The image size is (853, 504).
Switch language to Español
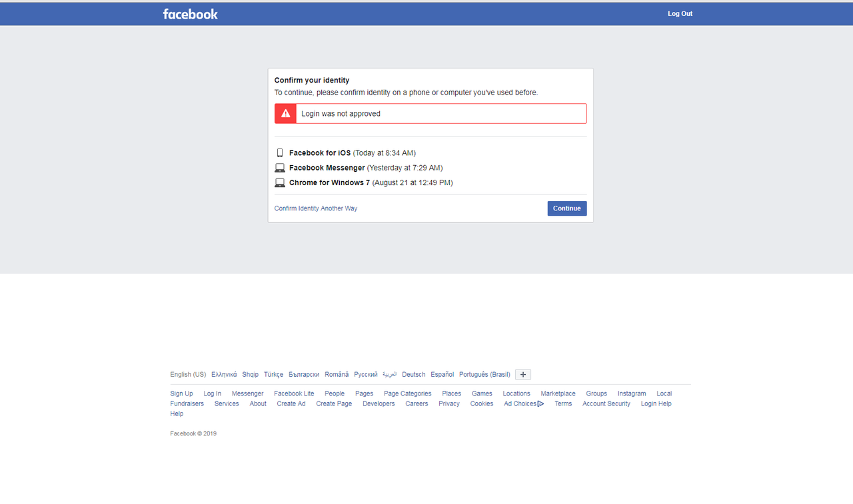coord(442,375)
